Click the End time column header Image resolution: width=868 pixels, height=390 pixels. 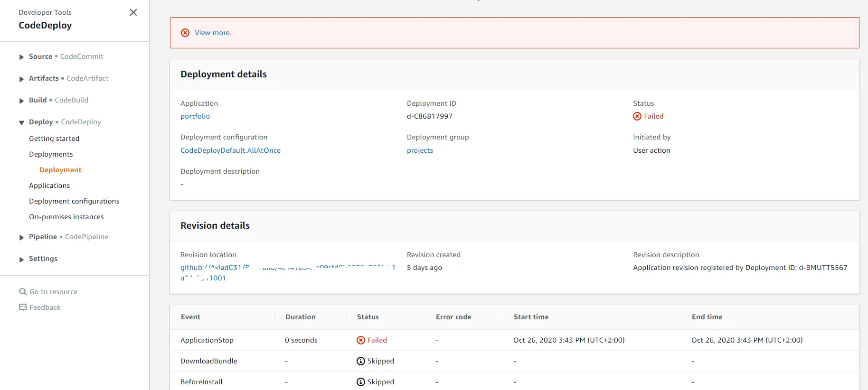707,317
